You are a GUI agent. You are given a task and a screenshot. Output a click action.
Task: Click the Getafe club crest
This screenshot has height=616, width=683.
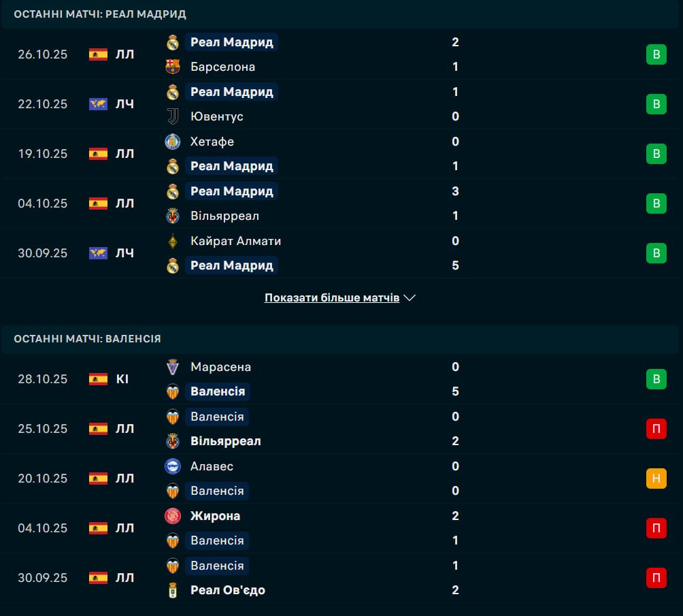pos(173,142)
